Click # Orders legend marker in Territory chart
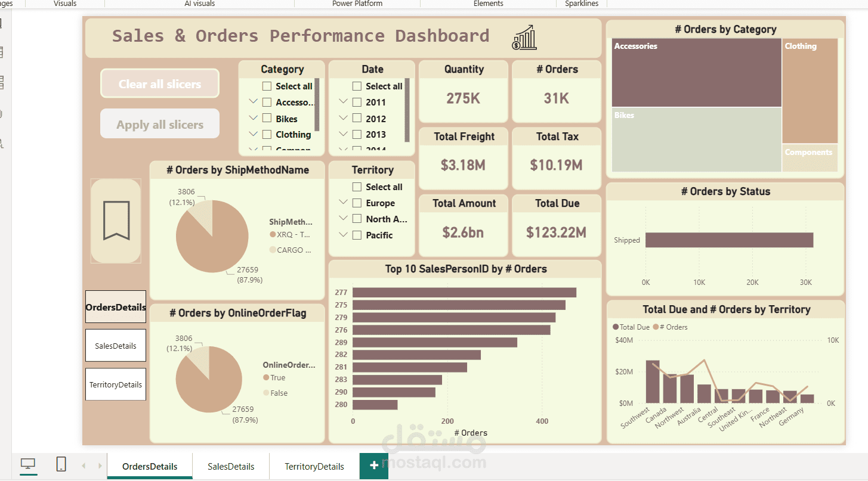 click(656, 327)
